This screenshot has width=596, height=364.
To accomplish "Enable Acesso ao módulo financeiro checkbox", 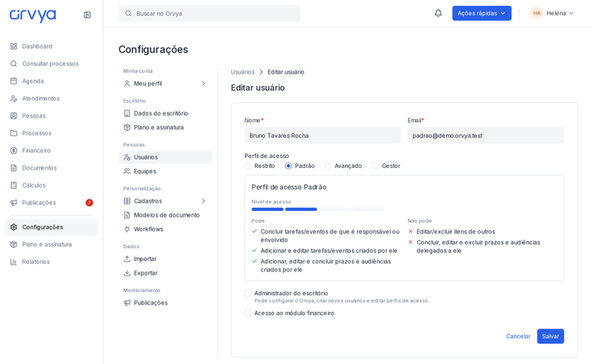I will tap(248, 313).
